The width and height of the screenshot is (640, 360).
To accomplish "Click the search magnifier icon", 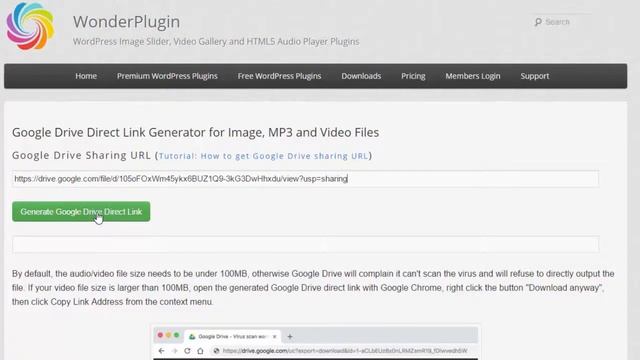I will 538,22.
